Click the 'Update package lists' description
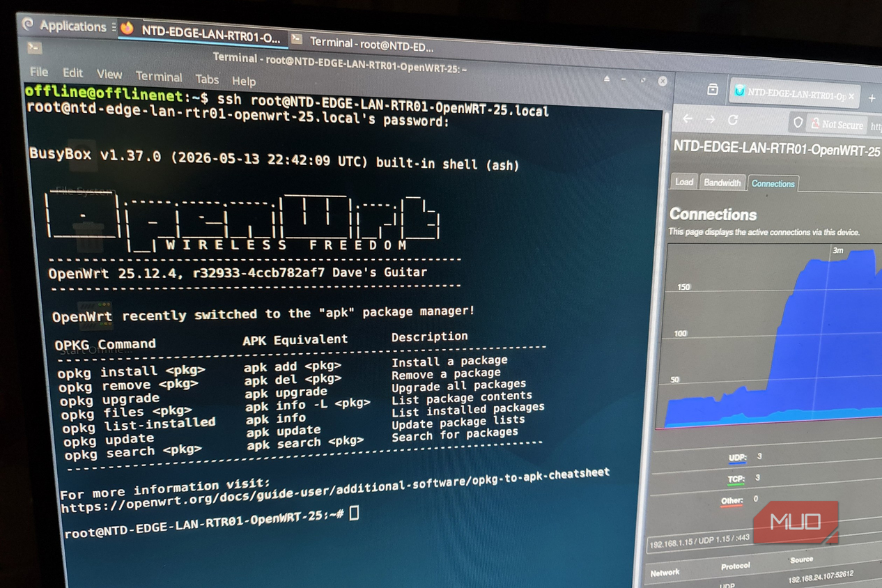The width and height of the screenshot is (882, 588). tap(458, 421)
